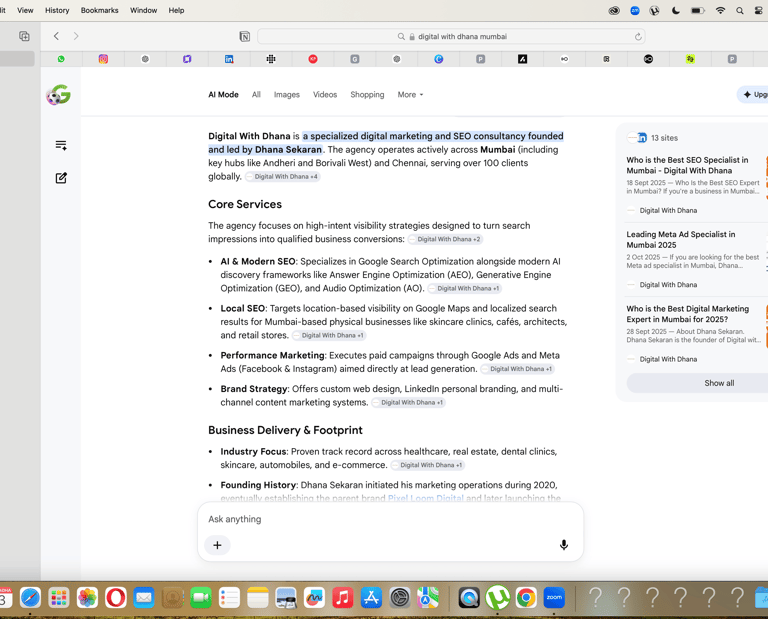Open the LinkedIn pinned tab
Image resolution: width=768 pixels, height=619 pixels.
(229, 59)
